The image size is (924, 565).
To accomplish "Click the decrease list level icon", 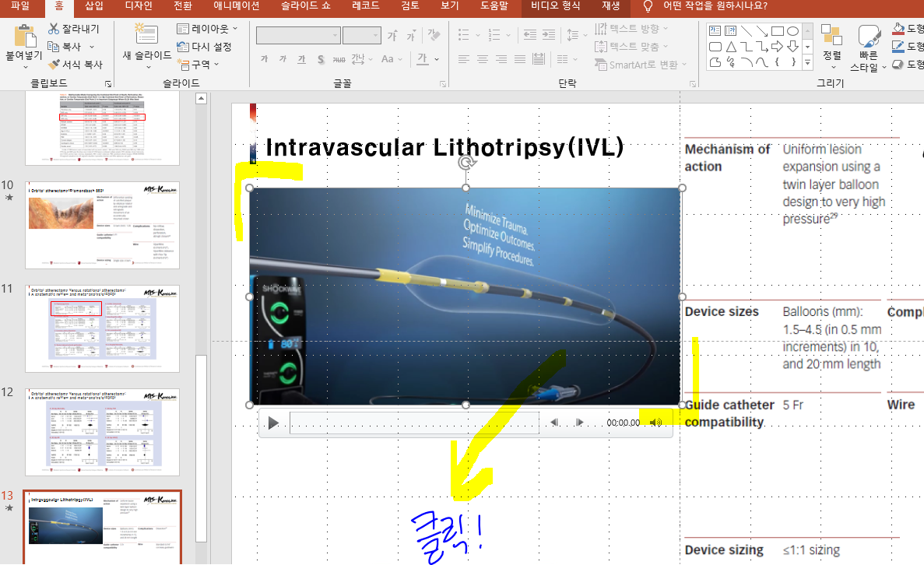I will tap(530, 35).
